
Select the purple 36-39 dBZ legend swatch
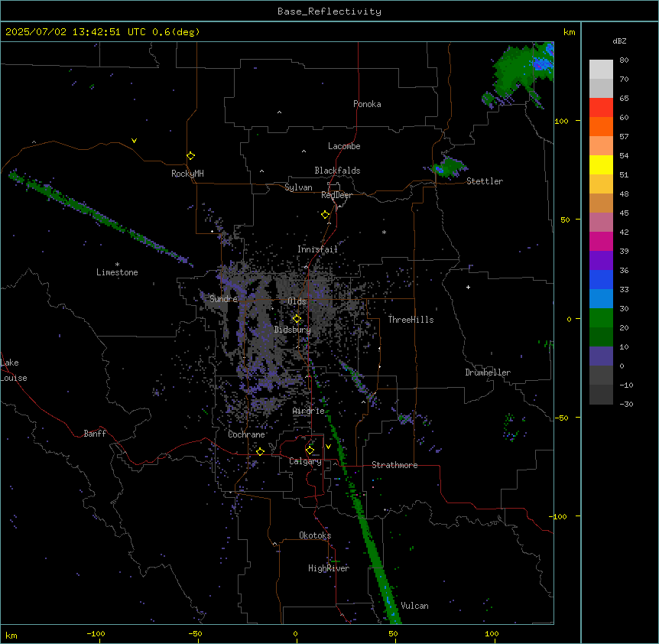pos(601,261)
